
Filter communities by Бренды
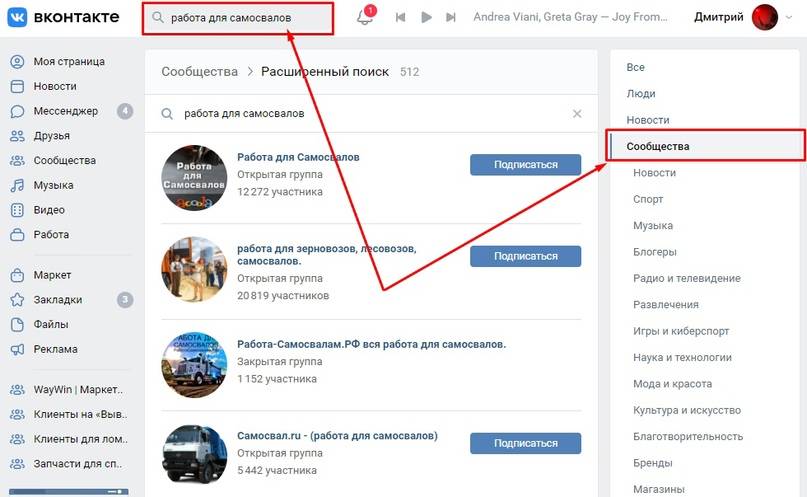click(653, 463)
